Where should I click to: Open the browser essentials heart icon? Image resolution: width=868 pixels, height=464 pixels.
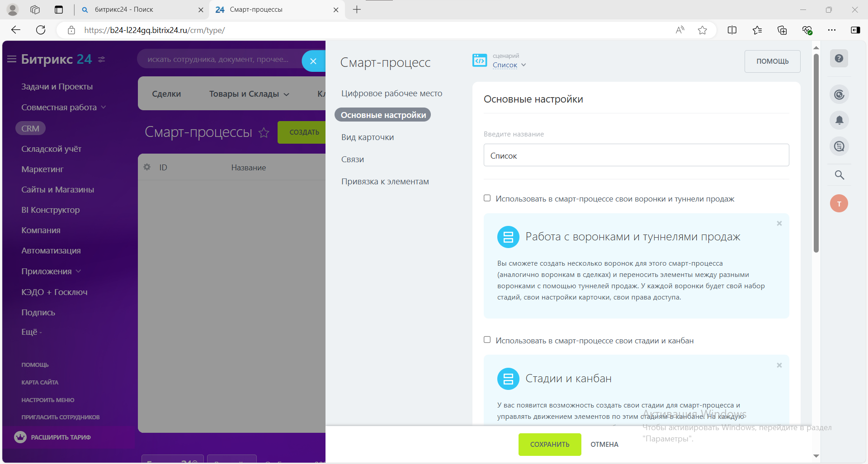coord(807,30)
